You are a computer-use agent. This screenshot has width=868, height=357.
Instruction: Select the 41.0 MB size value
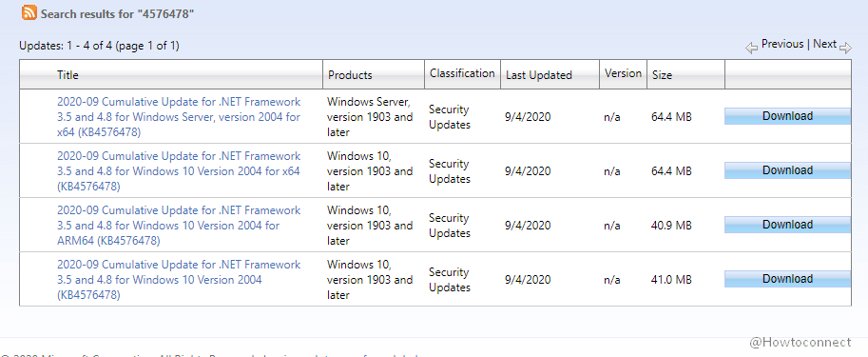point(671,280)
